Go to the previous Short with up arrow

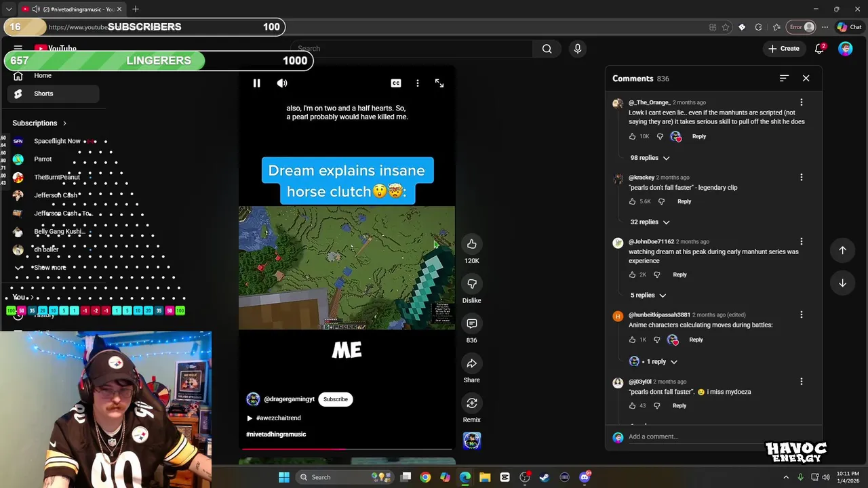pyautogui.click(x=842, y=250)
